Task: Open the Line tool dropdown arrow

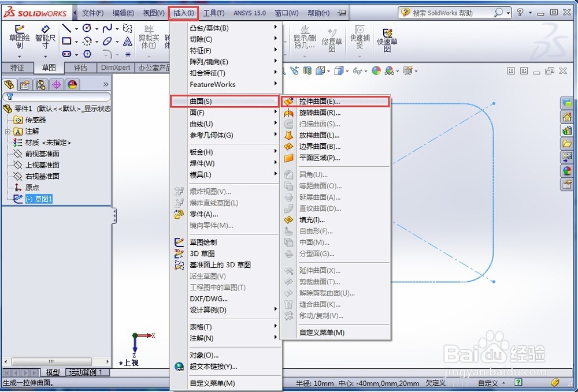Action: click(x=76, y=29)
